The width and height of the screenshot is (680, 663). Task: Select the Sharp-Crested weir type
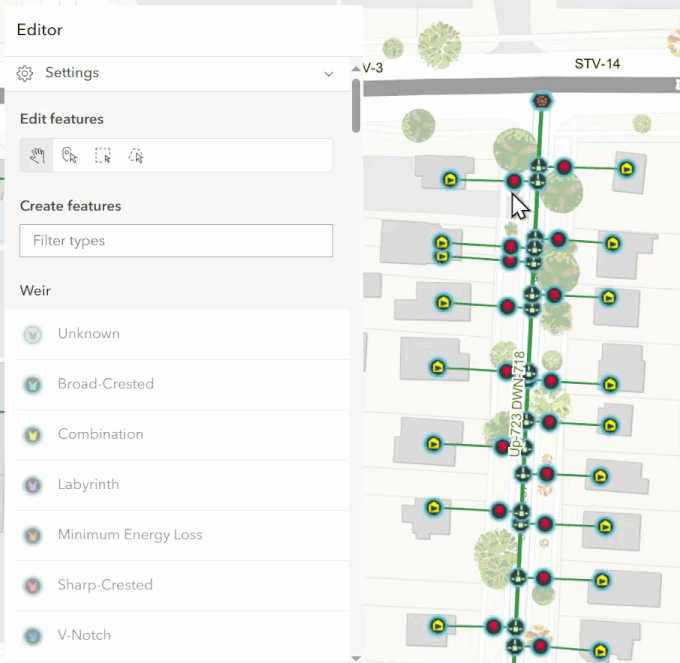[x=105, y=585]
